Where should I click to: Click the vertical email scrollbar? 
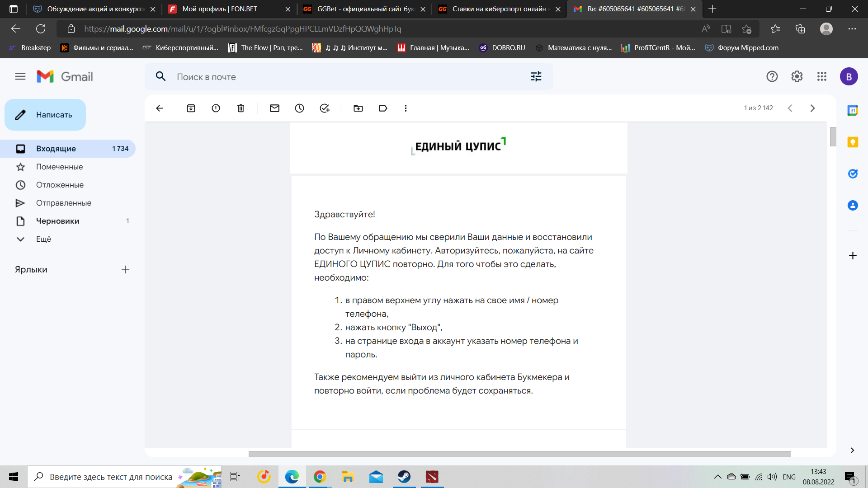pos(833,137)
